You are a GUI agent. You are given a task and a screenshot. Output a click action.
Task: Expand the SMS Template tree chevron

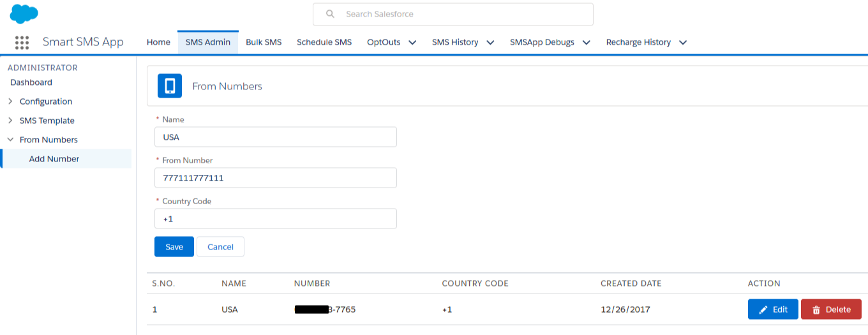10,121
